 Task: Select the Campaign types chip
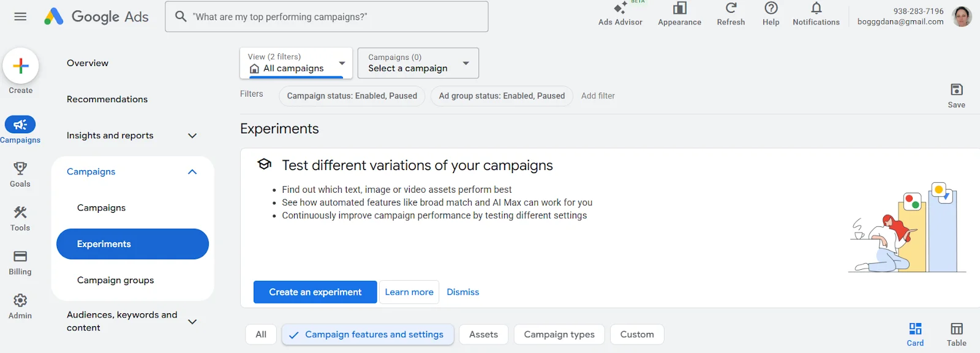pyautogui.click(x=559, y=335)
